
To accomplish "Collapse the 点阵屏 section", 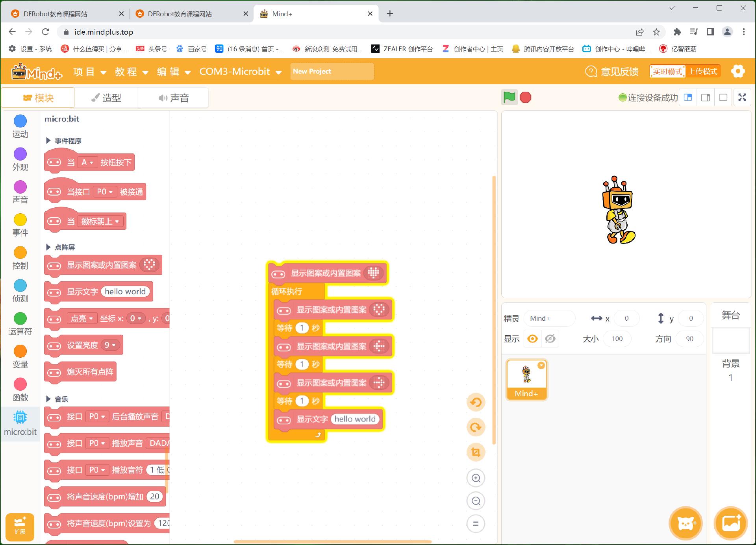I will pyautogui.click(x=48, y=247).
